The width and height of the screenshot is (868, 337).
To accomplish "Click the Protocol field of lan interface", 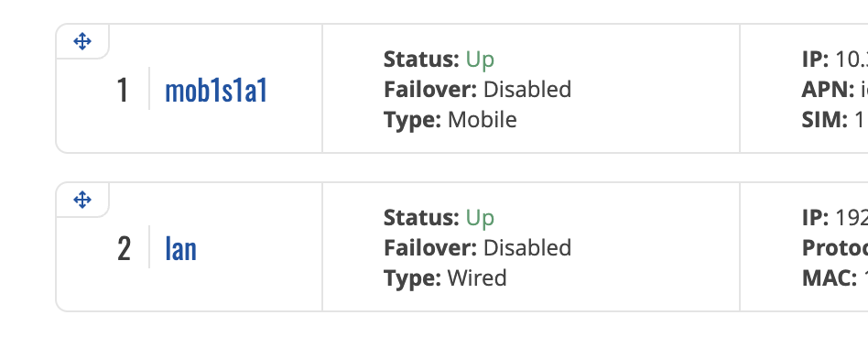I will (x=835, y=247).
